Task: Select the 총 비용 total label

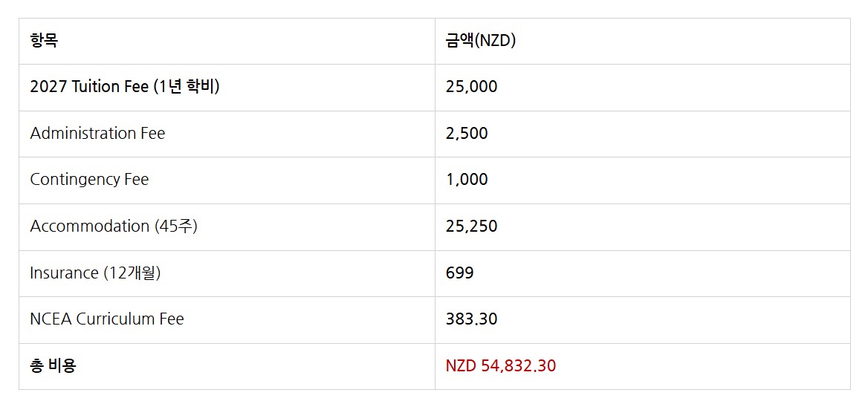Action: coord(53,366)
